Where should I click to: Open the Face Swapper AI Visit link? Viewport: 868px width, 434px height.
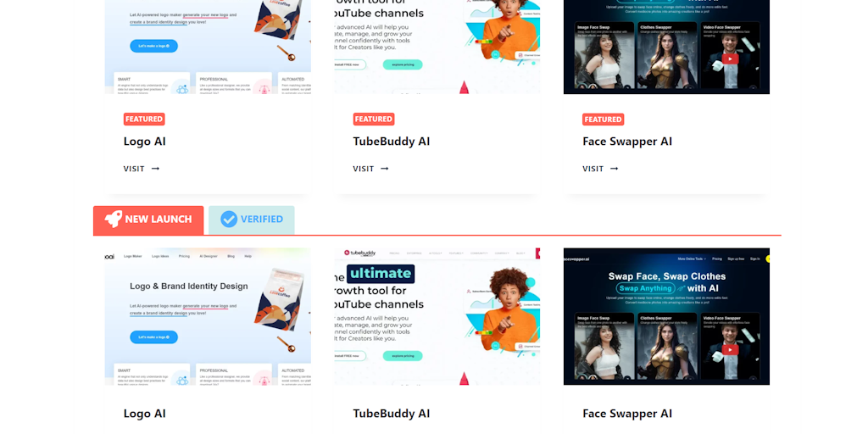600,169
